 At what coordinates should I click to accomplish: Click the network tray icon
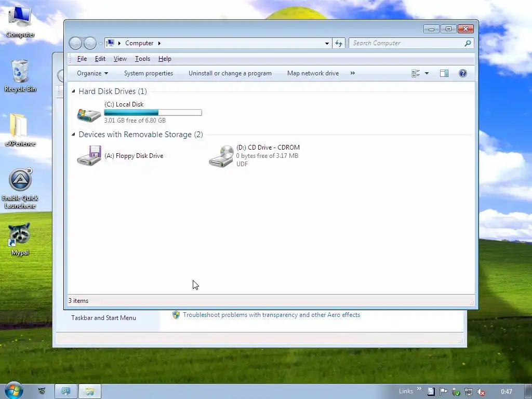(468, 392)
